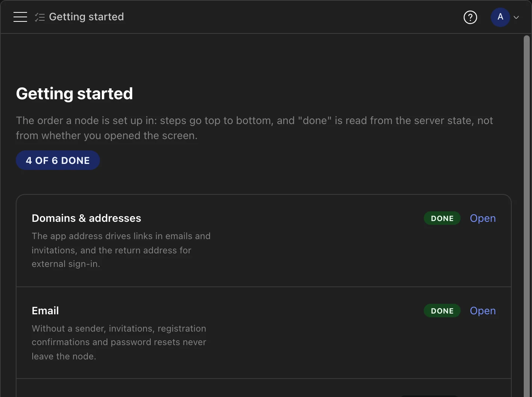The image size is (532, 397).
Task: Click the Getting started title in top bar
Action: pos(86,17)
